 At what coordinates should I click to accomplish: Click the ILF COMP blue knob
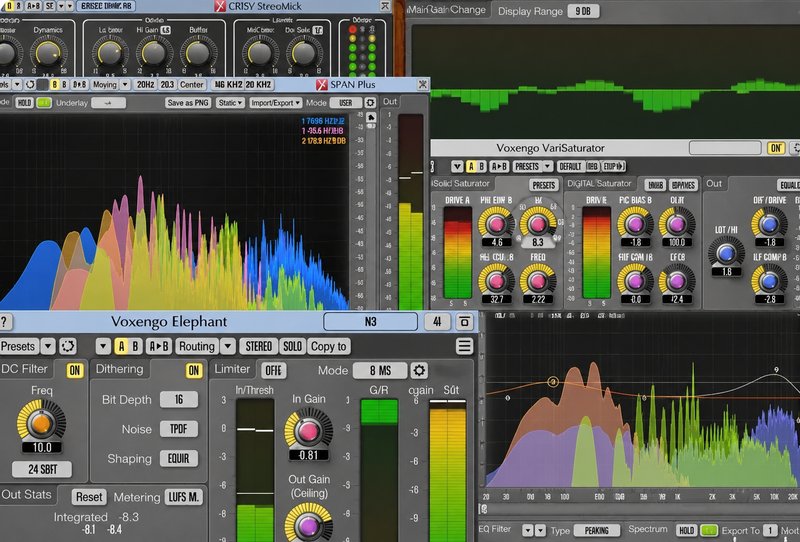(769, 281)
